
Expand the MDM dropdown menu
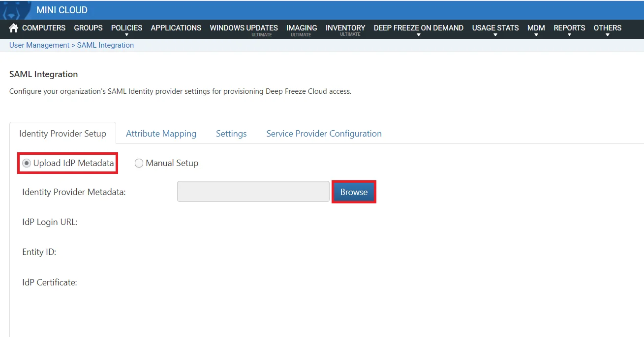536,28
